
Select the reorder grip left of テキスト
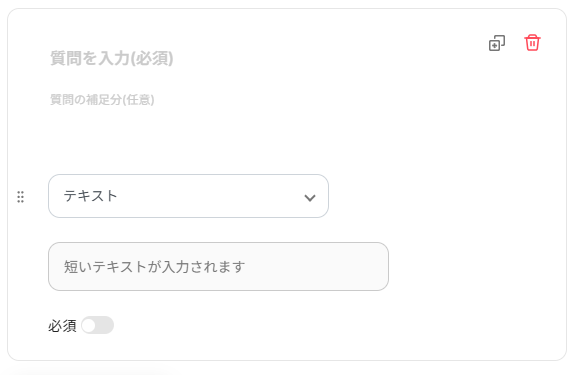(x=21, y=197)
